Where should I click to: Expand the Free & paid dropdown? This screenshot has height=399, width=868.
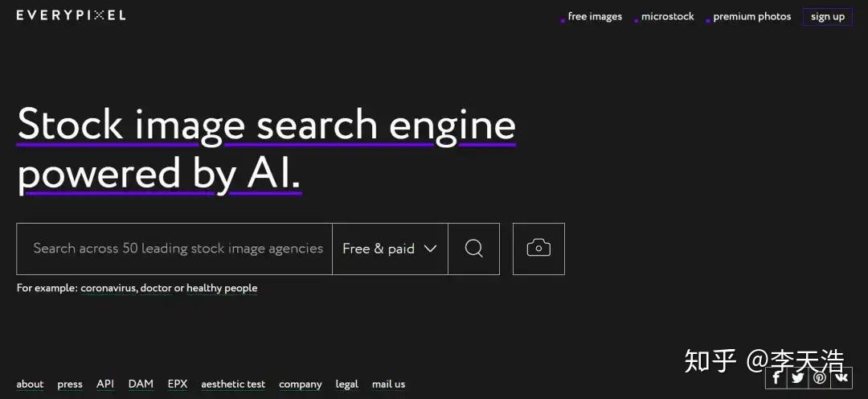pos(391,249)
